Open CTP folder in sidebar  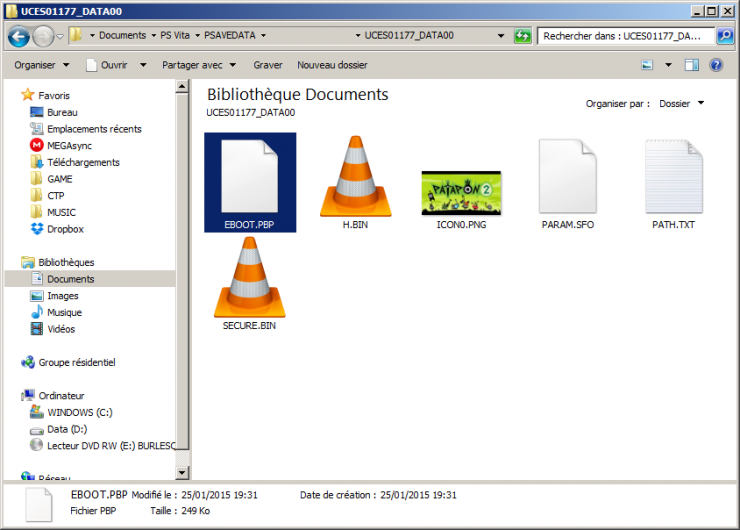(x=47, y=195)
